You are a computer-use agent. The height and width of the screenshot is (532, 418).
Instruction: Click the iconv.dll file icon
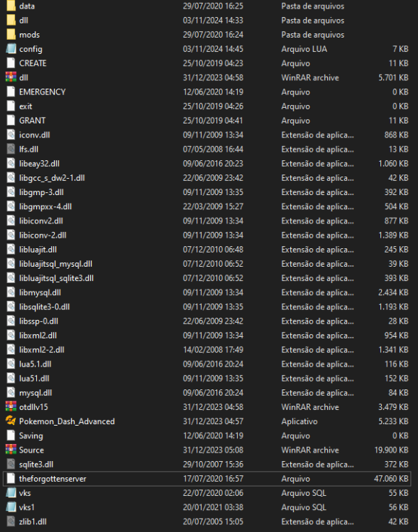coord(11,135)
